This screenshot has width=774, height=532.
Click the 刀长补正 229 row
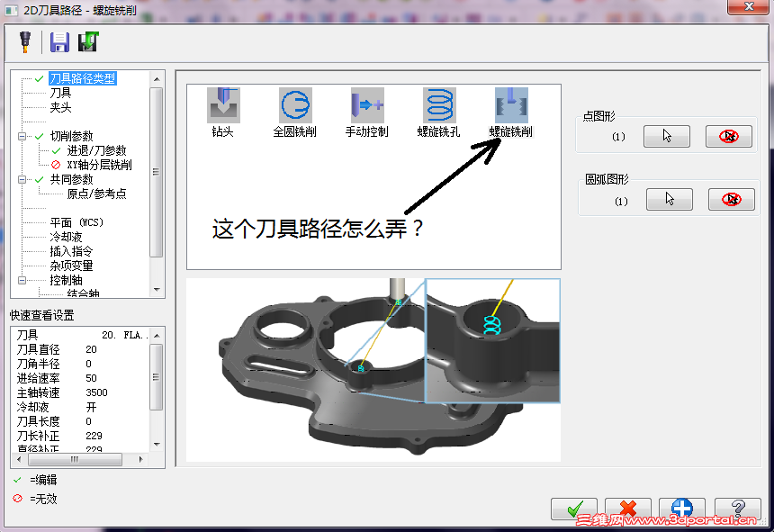click(x=81, y=437)
